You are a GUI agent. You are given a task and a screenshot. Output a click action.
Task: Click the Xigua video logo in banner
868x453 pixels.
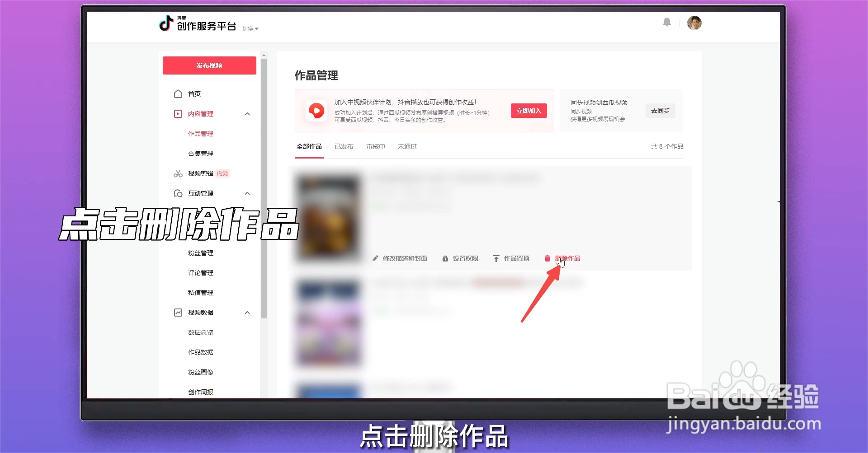click(x=316, y=111)
